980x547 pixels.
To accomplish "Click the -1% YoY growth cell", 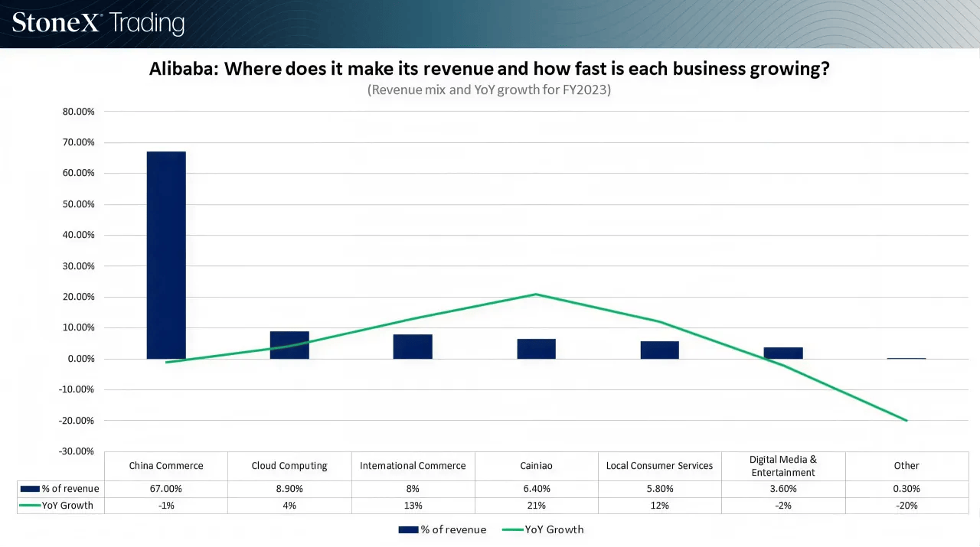I will click(x=166, y=506).
